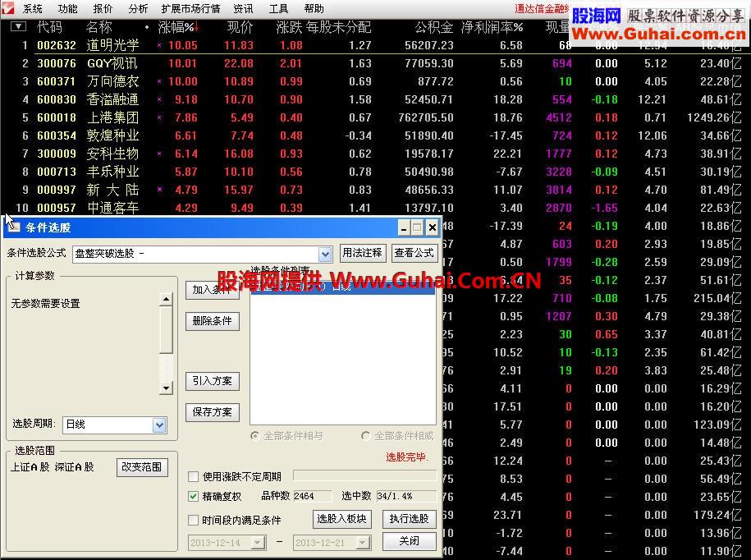751x560 pixels.
Task: Click the 查看公式 button
Action: [x=414, y=253]
